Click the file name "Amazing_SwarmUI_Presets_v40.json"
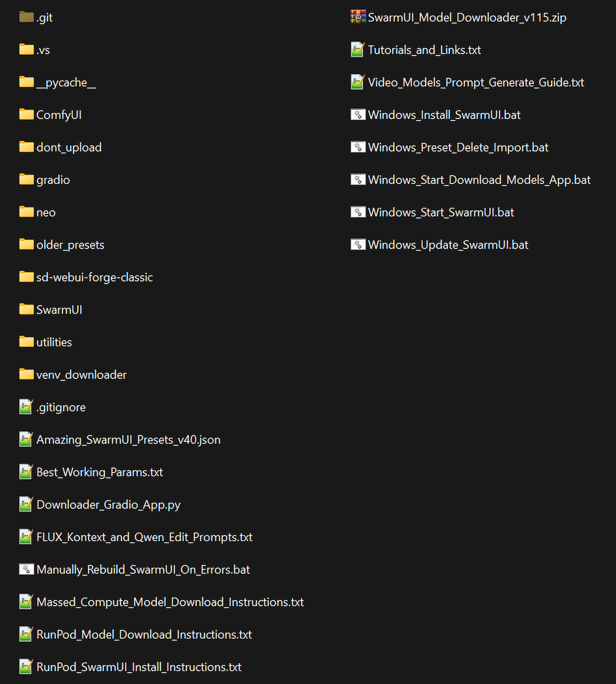 point(129,440)
